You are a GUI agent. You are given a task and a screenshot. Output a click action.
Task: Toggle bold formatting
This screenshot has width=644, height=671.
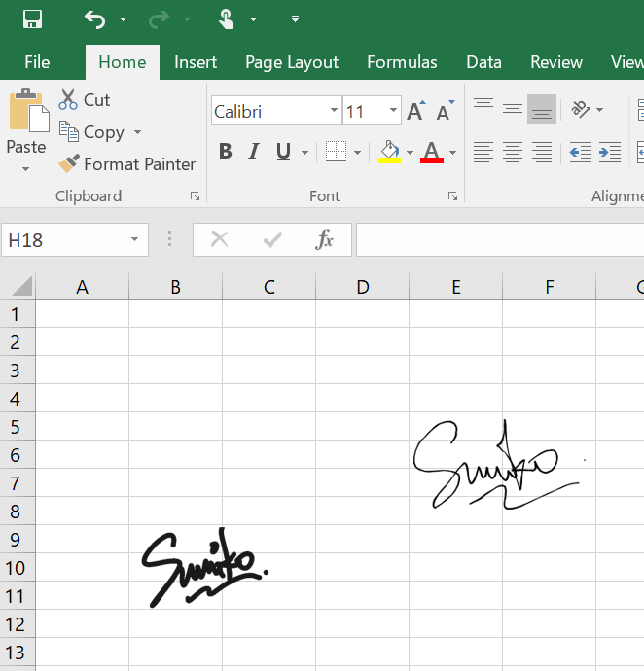point(226,152)
